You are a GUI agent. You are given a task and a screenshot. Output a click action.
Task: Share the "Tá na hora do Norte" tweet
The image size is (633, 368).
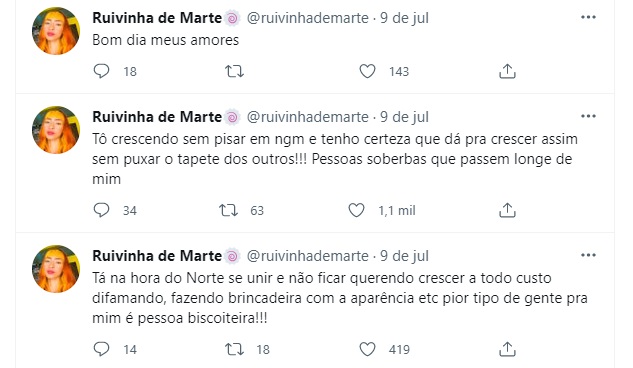pos(507,349)
